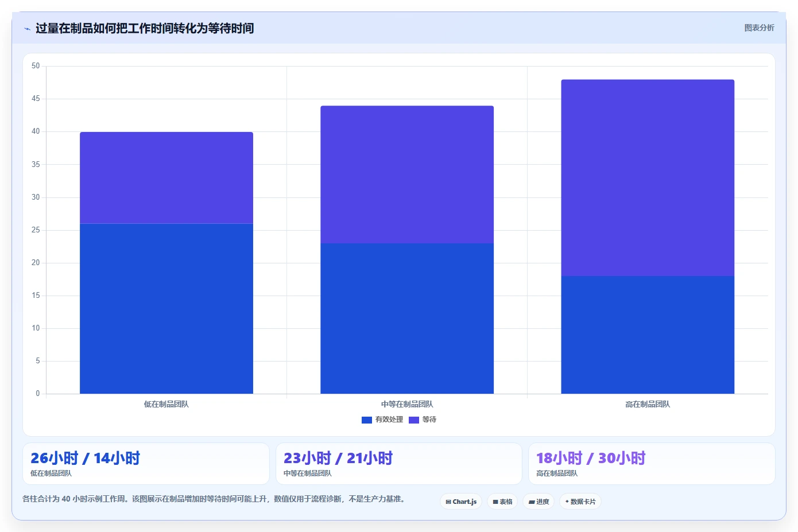
Task: Click the purple 等待 bar for 低在制品团队
Action: pos(166,178)
